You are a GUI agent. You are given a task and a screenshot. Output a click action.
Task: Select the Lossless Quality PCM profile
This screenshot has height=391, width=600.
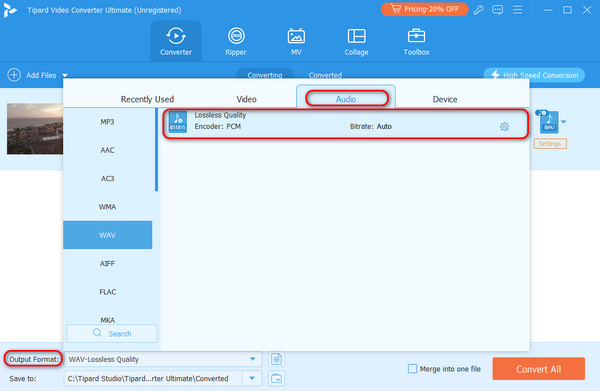pos(346,124)
